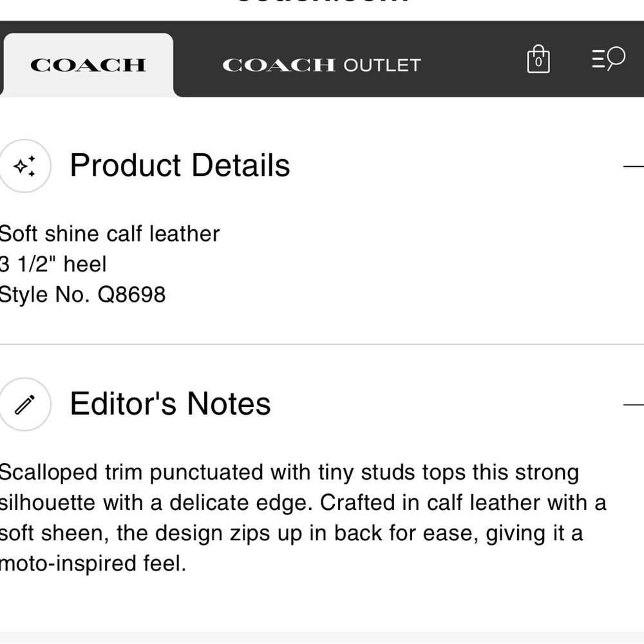
Task: Collapse Editor's Notes via its minus control
Action: coord(638,404)
